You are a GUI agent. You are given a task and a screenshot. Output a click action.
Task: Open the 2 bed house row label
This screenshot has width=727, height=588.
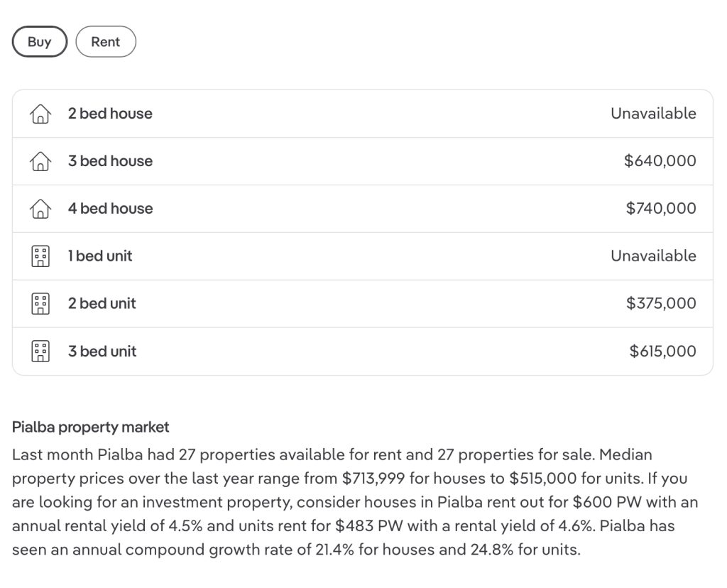pos(110,114)
